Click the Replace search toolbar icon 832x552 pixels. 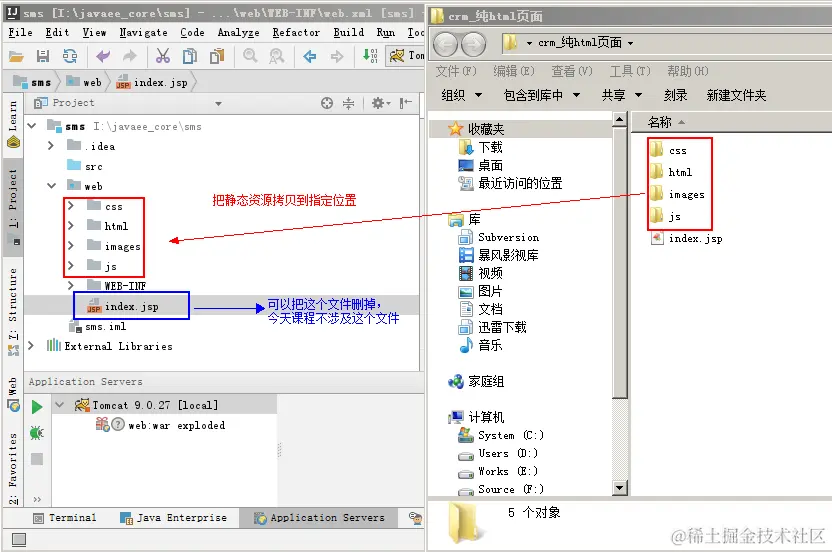276,56
